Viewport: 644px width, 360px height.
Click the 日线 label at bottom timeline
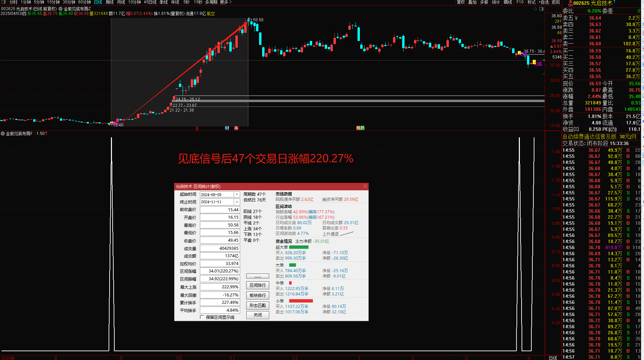click(553, 358)
